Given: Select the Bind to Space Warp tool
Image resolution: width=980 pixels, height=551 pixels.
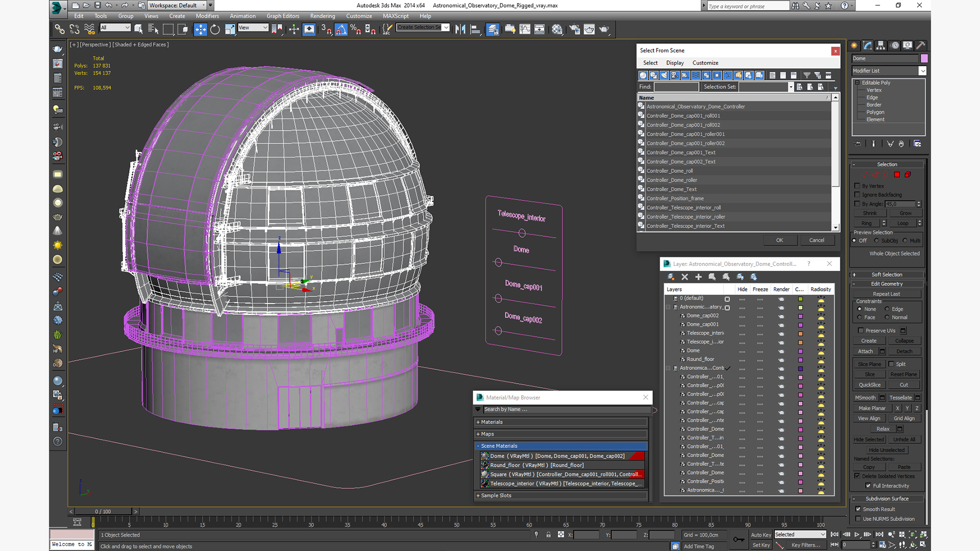Looking at the screenshot, I should click(x=89, y=29).
